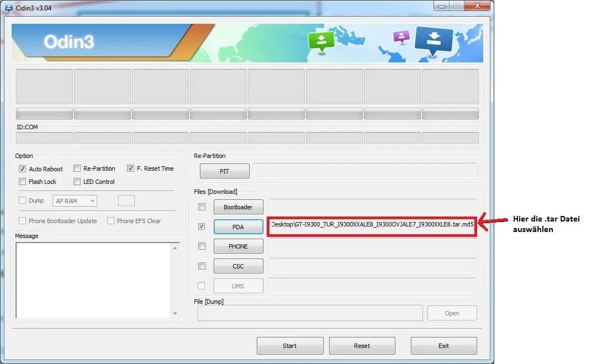Tick the checkbox beside Bootloader button
Viewport: 613px width, 364px height.
[x=202, y=207]
